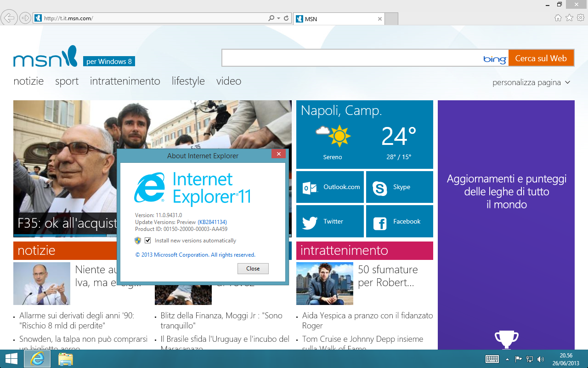588x368 pixels.
Task: Select the MSN browser tab
Action: coord(338,19)
